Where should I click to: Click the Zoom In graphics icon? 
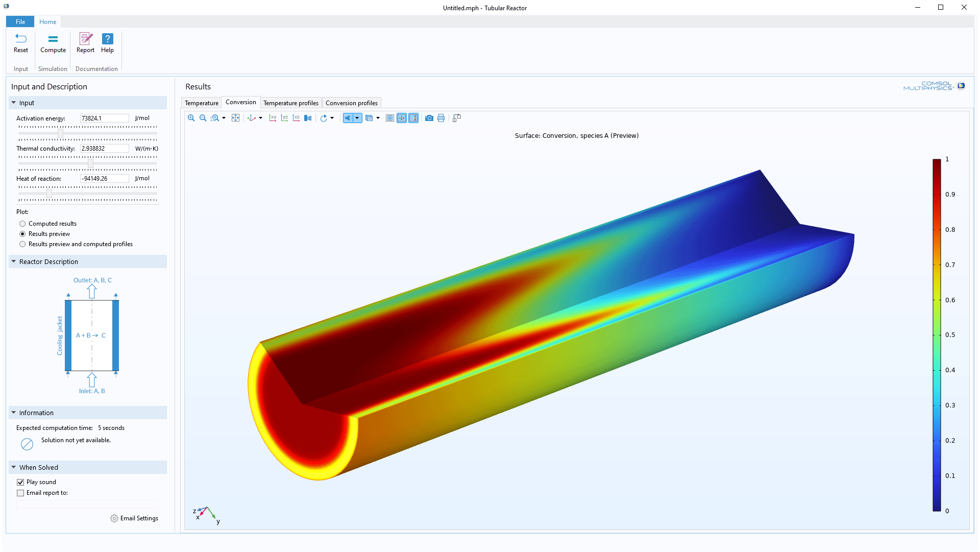coord(191,118)
